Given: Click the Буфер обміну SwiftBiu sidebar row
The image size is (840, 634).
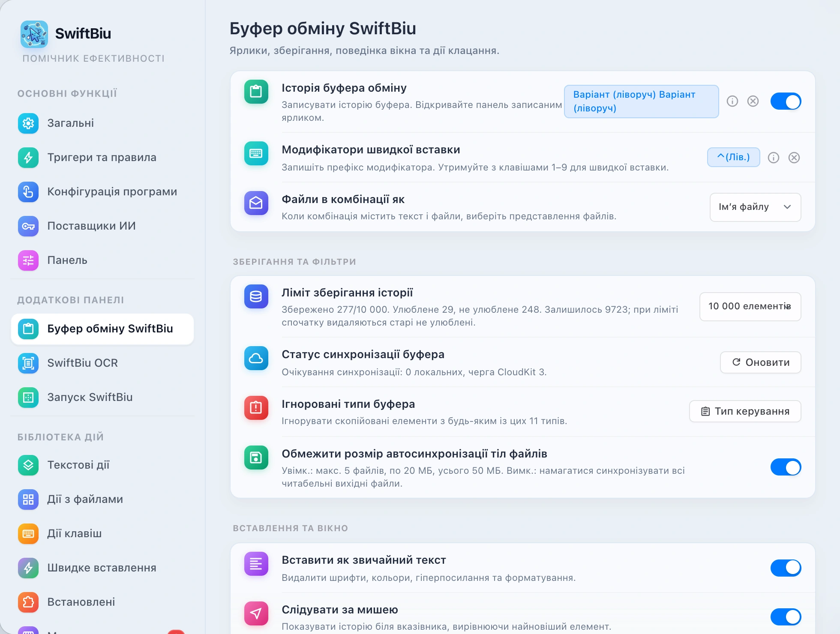Looking at the screenshot, I should point(102,329).
